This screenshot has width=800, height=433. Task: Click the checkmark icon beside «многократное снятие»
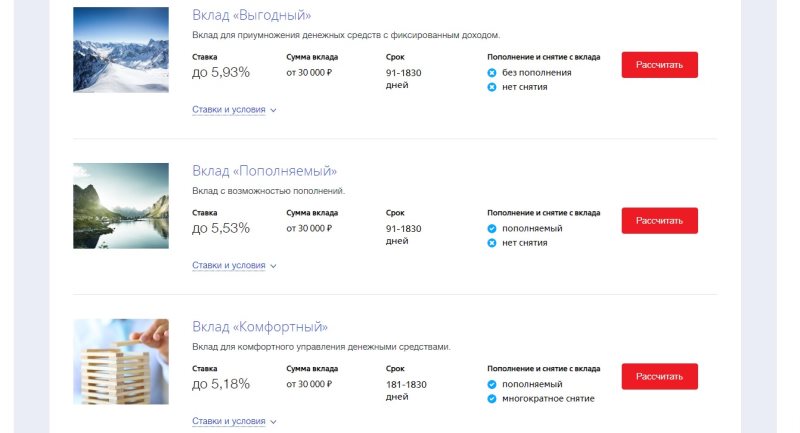click(x=492, y=399)
